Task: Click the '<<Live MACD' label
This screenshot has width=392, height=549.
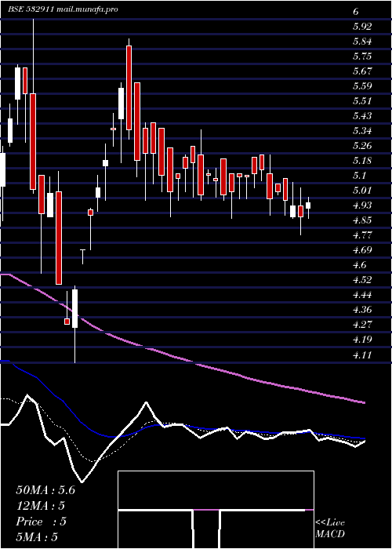Action: tap(330, 529)
